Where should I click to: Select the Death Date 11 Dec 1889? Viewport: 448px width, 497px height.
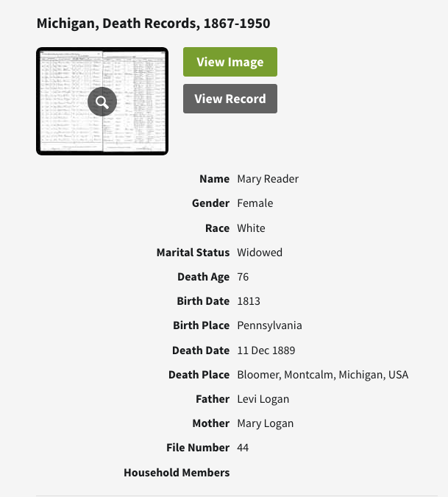click(266, 350)
